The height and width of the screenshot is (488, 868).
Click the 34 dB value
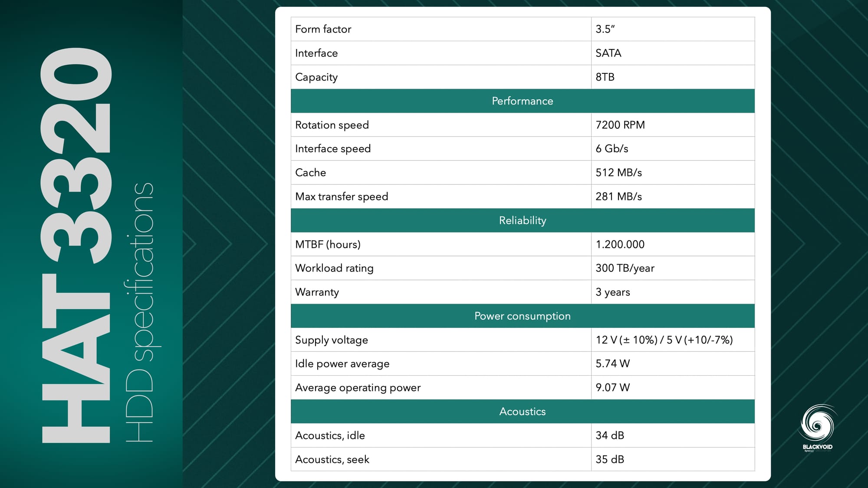pos(610,435)
